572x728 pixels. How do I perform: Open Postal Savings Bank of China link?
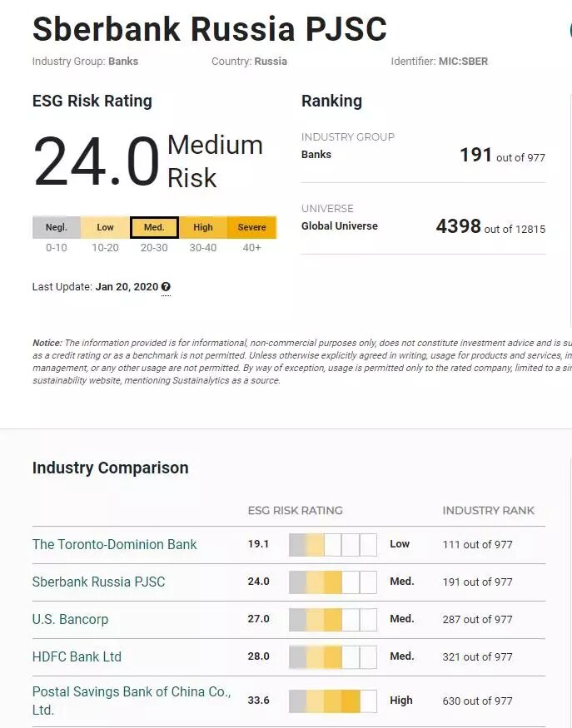pos(132,701)
